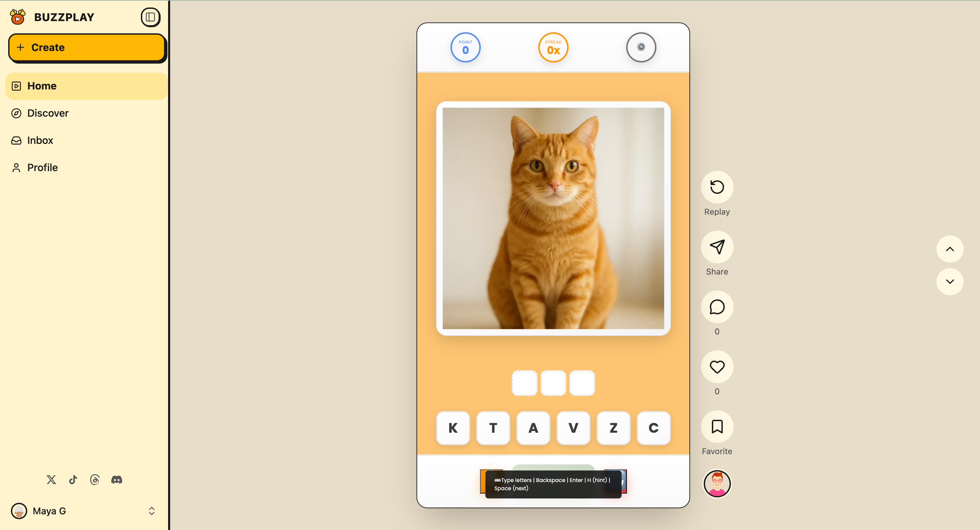
Task: Like the game with heart icon
Action: (717, 367)
